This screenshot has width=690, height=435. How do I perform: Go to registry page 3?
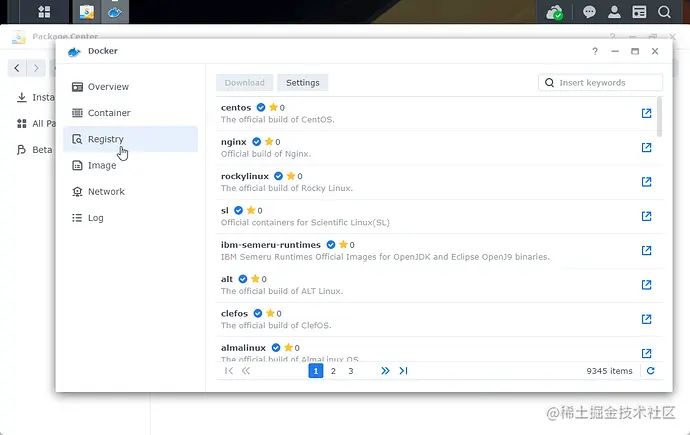tap(351, 371)
